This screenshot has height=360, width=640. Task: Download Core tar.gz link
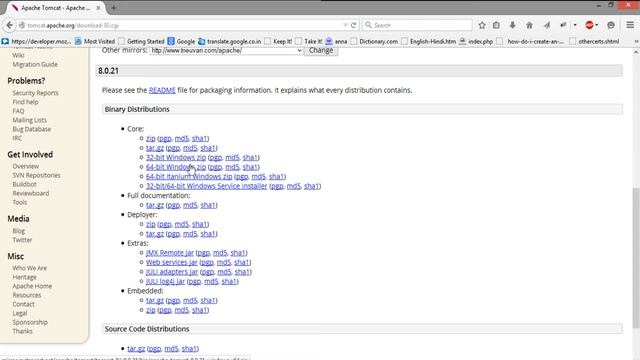point(155,148)
